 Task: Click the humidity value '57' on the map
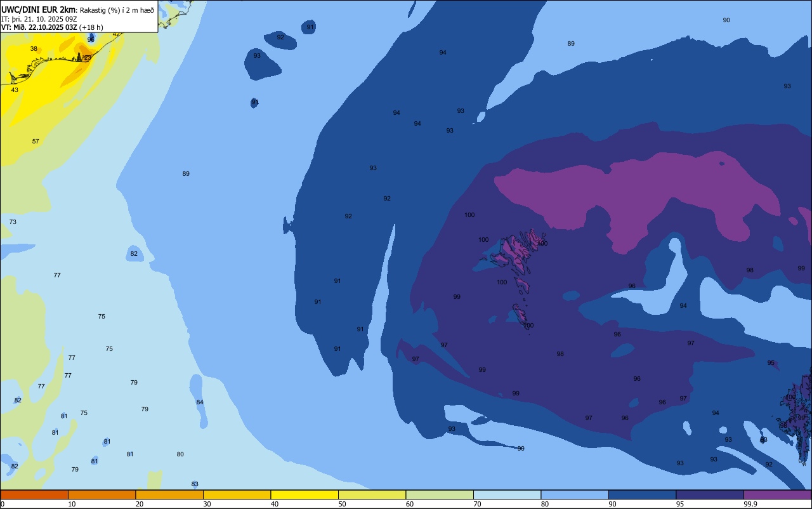[x=36, y=142]
